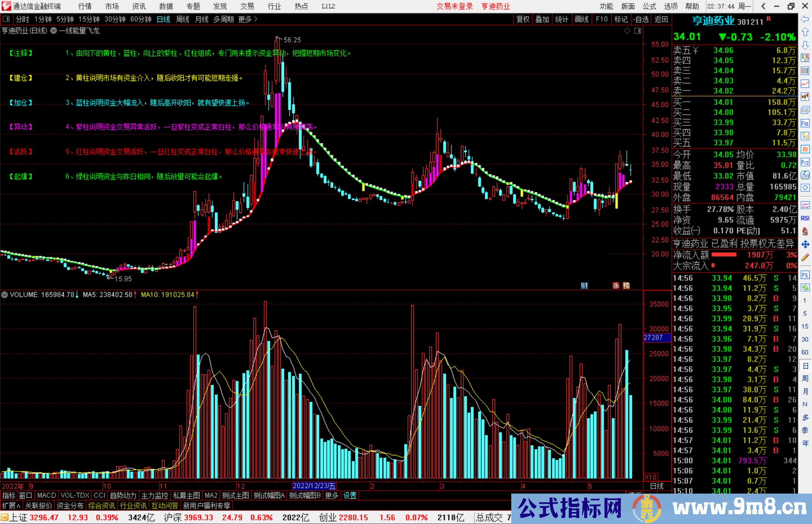This screenshot has width=812, height=524.
Task: Open the 交易 menu
Action: pyautogui.click(x=247, y=6)
